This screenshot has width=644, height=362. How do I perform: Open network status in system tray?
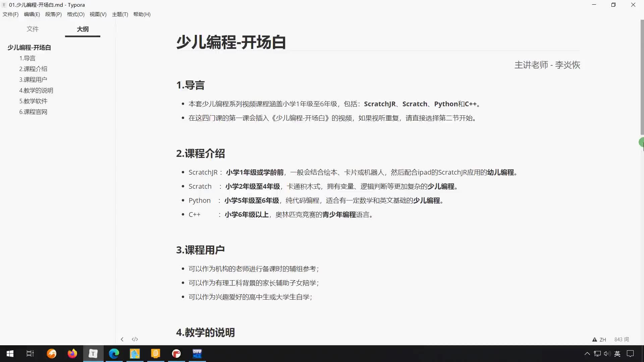[597, 354]
